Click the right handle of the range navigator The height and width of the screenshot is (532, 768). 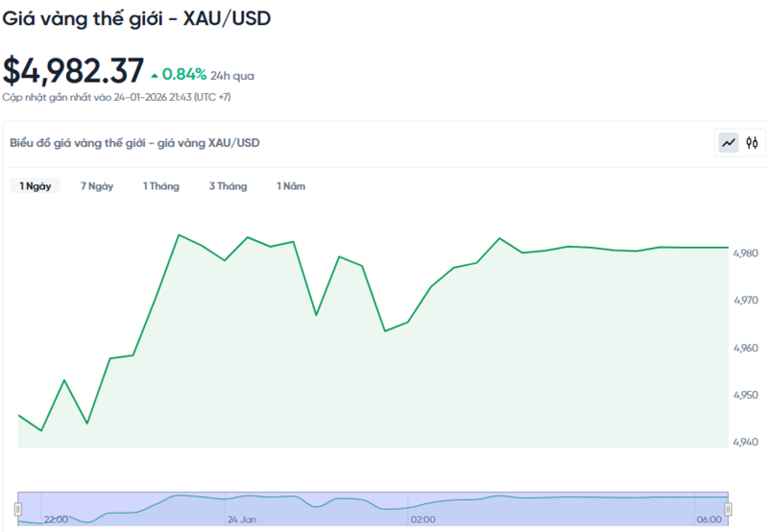tap(728, 508)
